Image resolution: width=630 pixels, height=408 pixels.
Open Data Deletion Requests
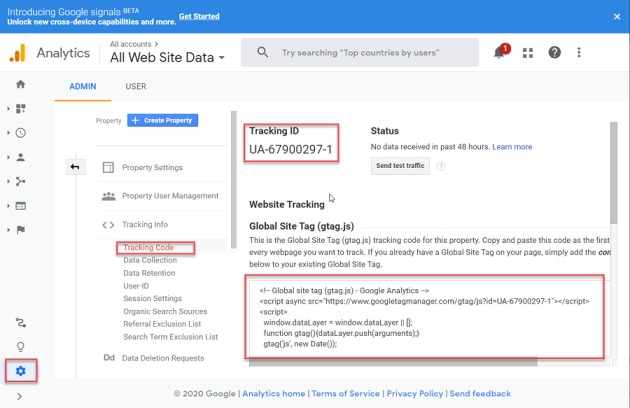tap(163, 358)
